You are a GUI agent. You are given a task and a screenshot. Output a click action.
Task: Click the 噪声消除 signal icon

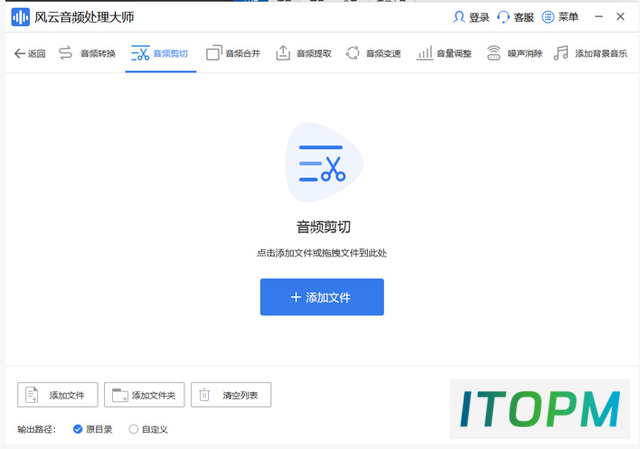tap(493, 53)
